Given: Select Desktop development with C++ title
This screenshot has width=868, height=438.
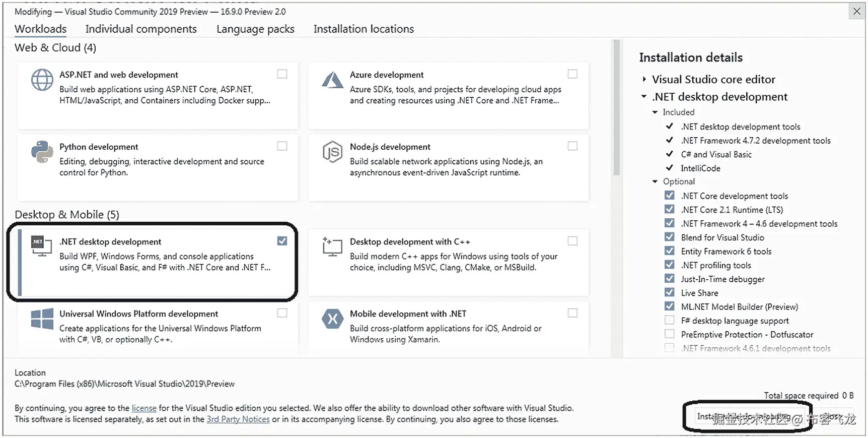Looking at the screenshot, I should click(x=410, y=241).
